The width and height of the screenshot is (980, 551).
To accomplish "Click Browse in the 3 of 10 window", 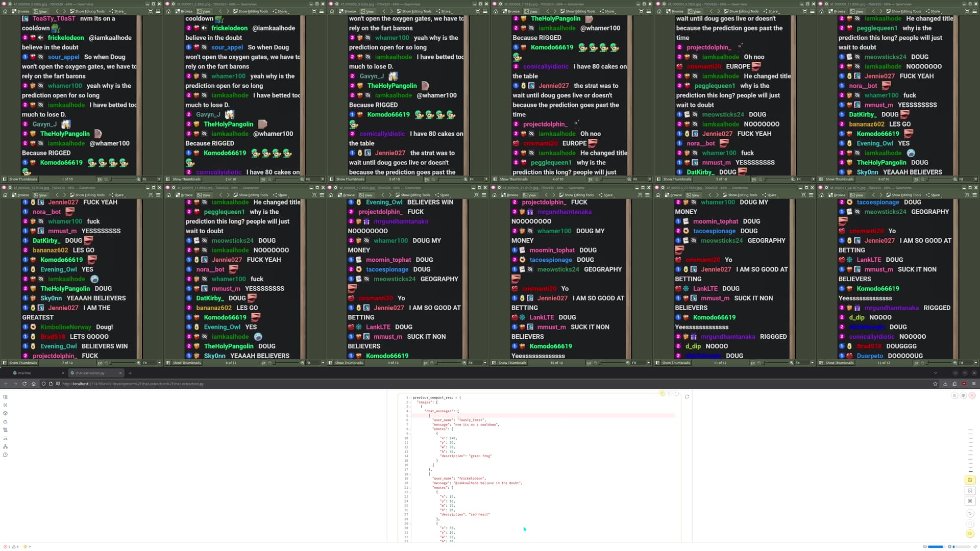I will click(x=348, y=11).
